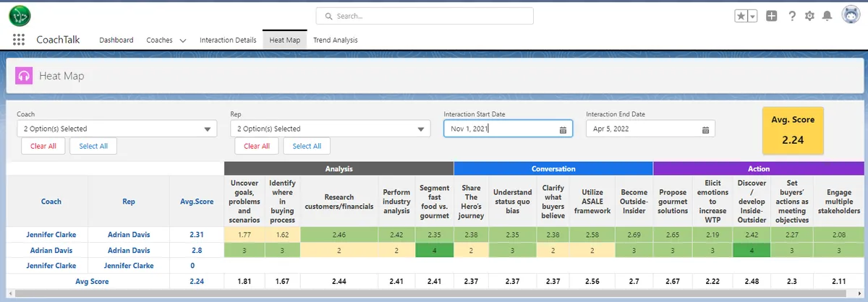Click the pink Heat Map headphones icon
Image resolution: width=868 pixels, height=302 pixels.
pos(23,76)
